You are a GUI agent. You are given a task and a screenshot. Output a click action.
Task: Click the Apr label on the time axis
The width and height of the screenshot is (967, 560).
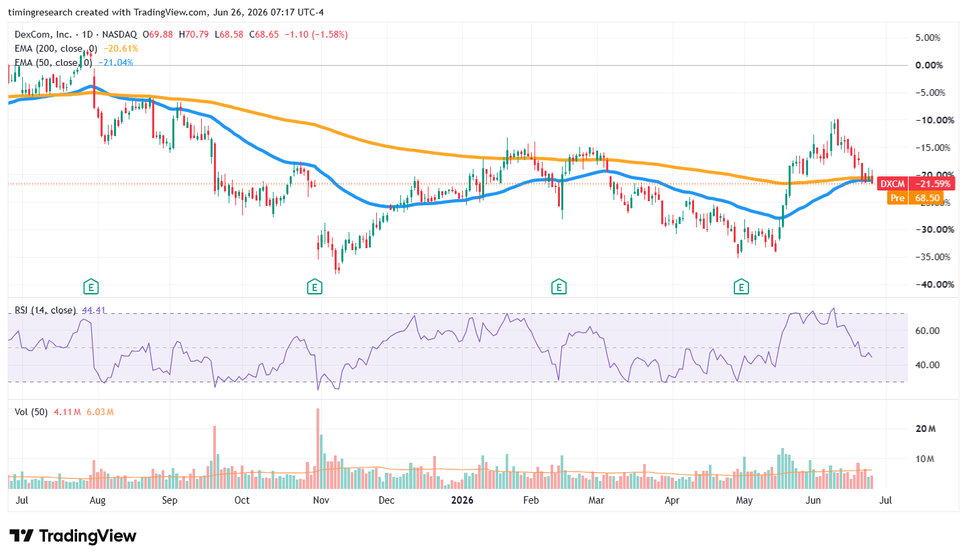pos(671,500)
